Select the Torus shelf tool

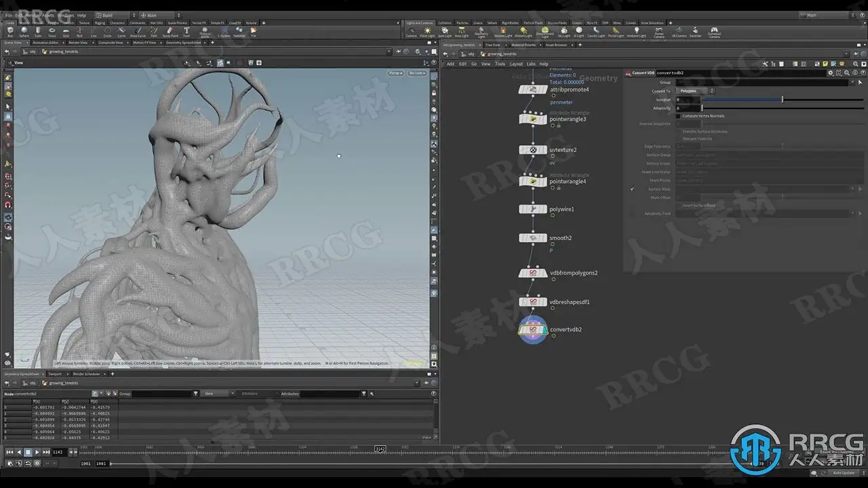(52, 31)
